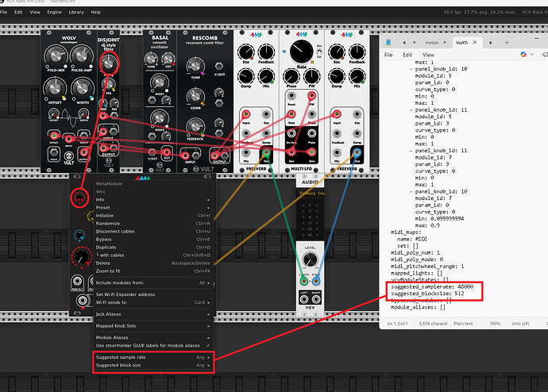Open the Help menu in VCV Rack
This screenshot has width=548, height=392.
[96, 12]
